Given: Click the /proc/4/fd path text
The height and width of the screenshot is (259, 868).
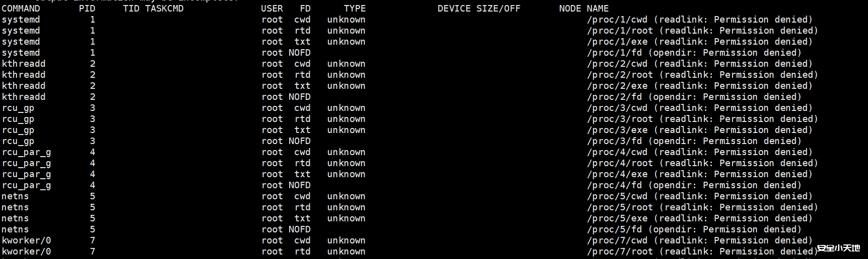Looking at the screenshot, I should pyautogui.click(x=614, y=185).
